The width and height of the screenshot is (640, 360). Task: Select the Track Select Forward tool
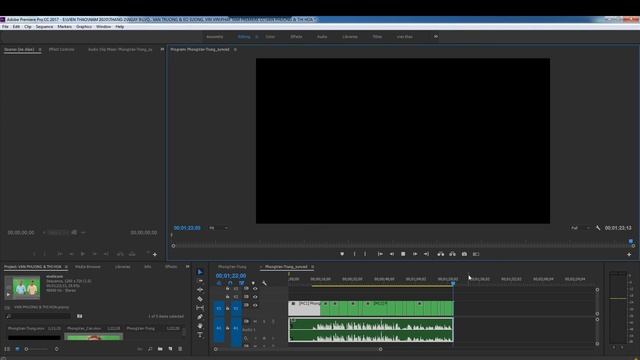point(200,281)
